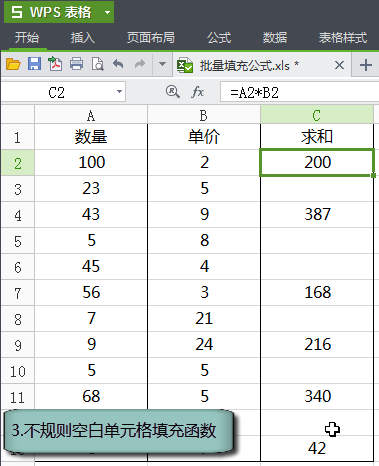379x466 pixels.
Task: Expand quick access toolbar dropdown
Action: pyautogui.click(x=162, y=64)
